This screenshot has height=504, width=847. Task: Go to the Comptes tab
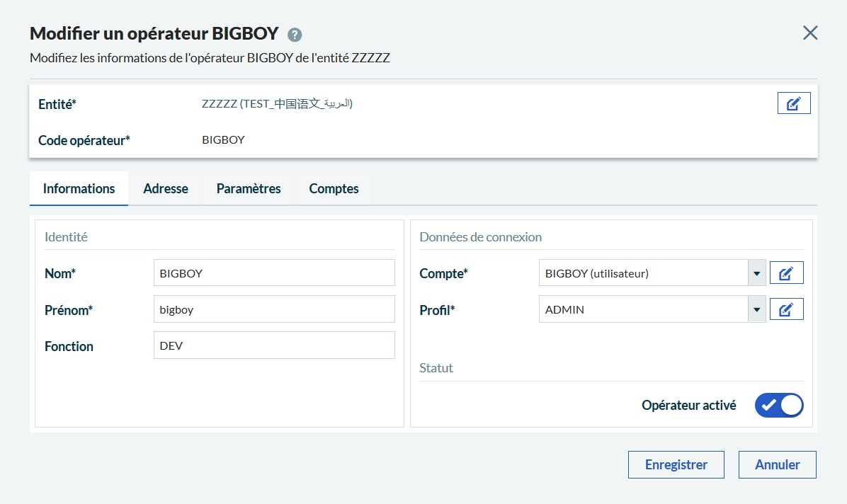[x=334, y=189]
